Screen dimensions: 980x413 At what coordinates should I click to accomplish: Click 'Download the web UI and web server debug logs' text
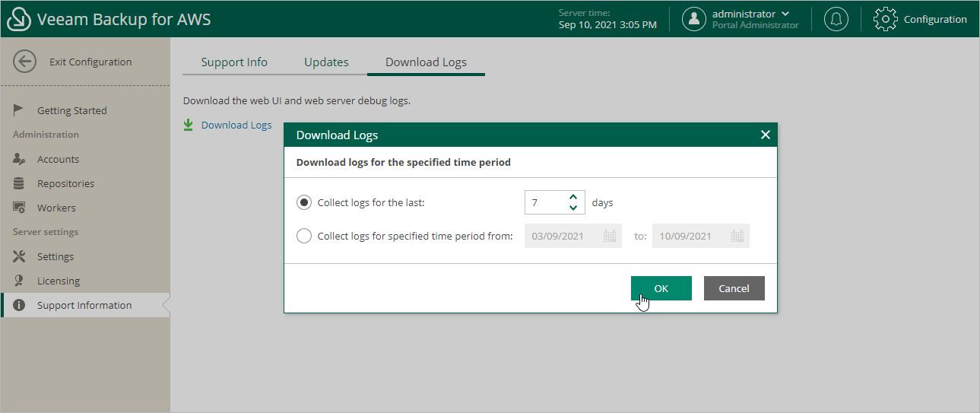click(x=297, y=100)
